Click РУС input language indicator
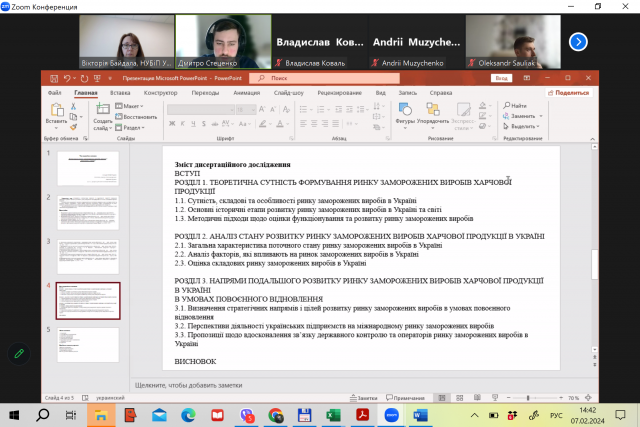Image resolution: width=640 pixels, height=427 pixels. [x=556, y=416]
